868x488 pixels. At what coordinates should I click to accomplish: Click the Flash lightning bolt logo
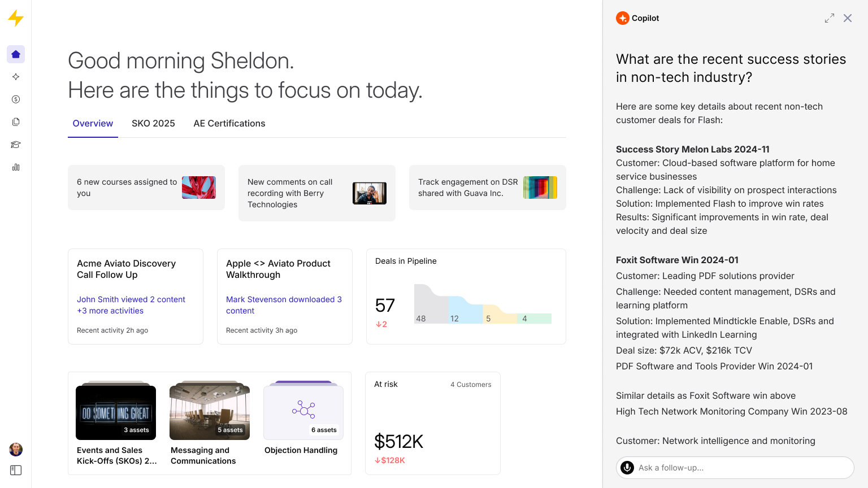(16, 18)
